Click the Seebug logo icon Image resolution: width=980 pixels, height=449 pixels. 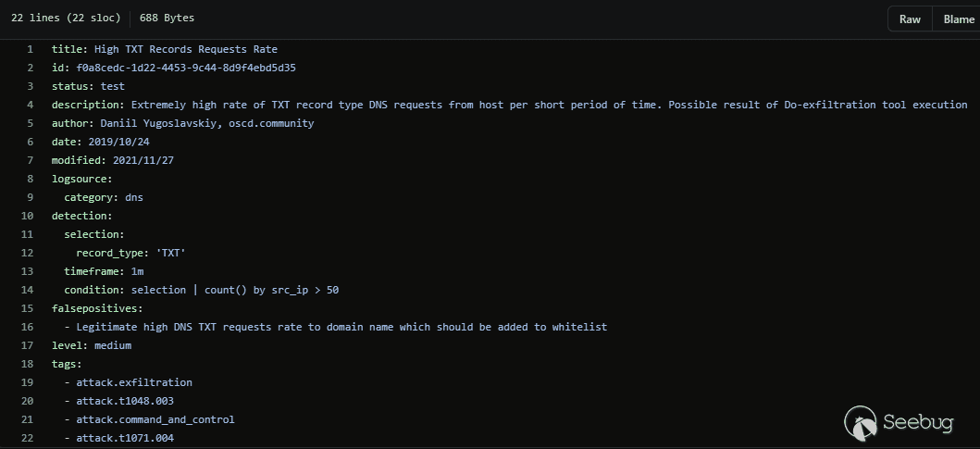click(861, 423)
